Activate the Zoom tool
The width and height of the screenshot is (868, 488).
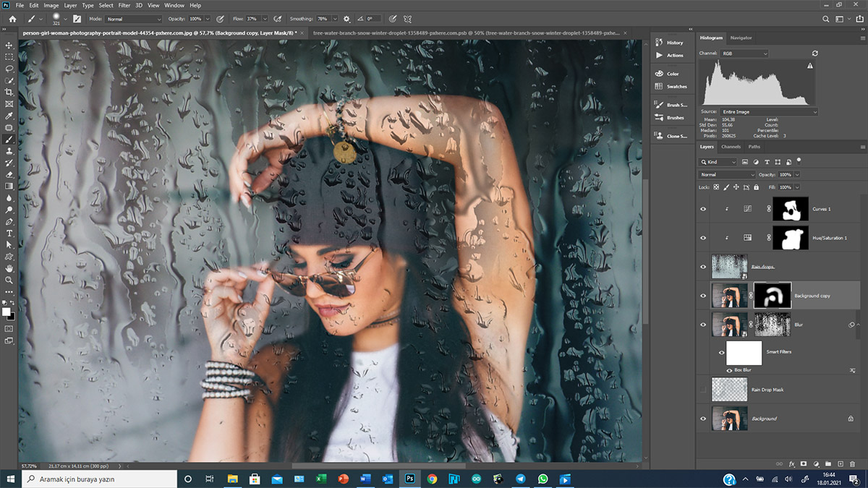click(9, 280)
